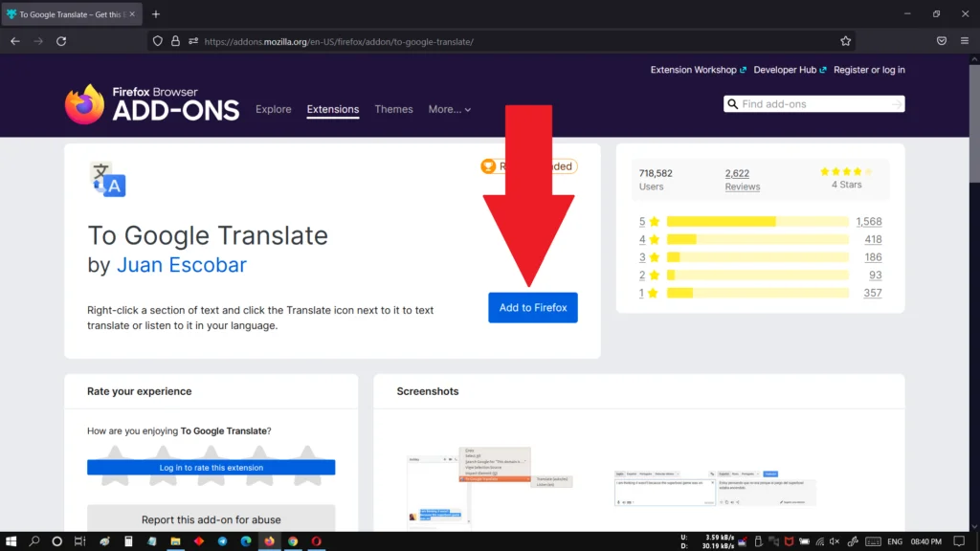Click Report this add-on for abuse
980x551 pixels.
pos(211,519)
